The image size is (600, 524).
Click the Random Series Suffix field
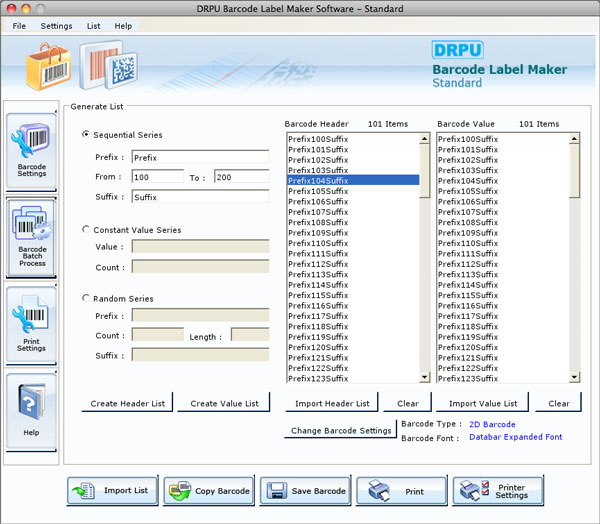(201, 354)
